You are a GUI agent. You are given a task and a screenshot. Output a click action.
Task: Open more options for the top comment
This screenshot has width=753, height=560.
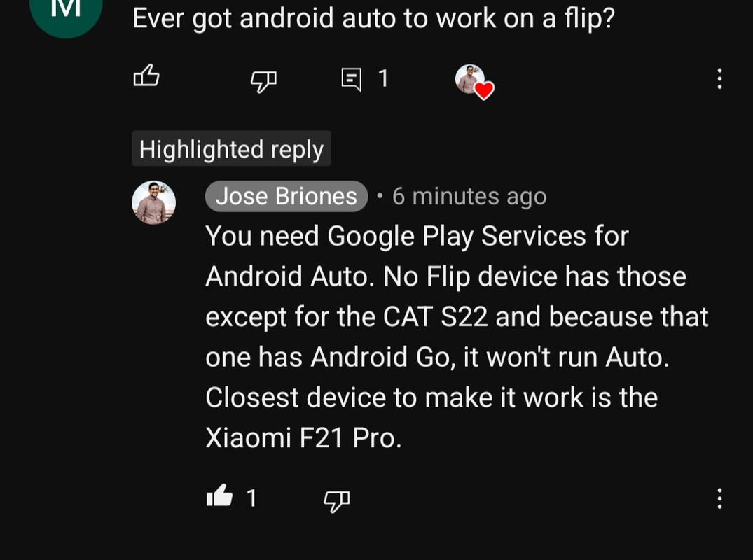coord(719,78)
